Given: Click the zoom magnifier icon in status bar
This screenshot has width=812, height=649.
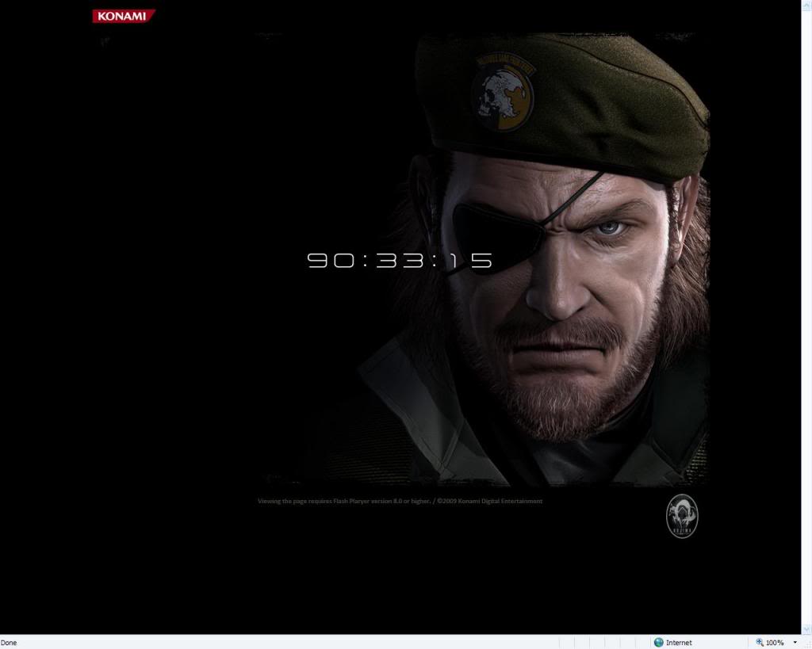Looking at the screenshot, I should (760, 643).
